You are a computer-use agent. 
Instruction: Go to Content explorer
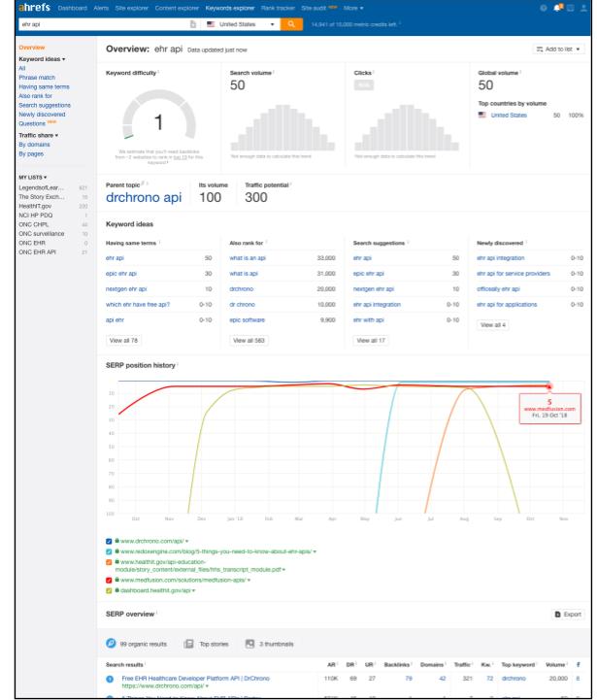pyautogui.click(x=177, y=8)
